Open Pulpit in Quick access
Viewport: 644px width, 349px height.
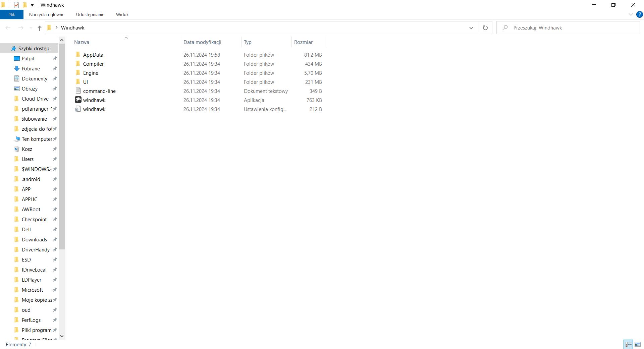(x=28, y=58)
